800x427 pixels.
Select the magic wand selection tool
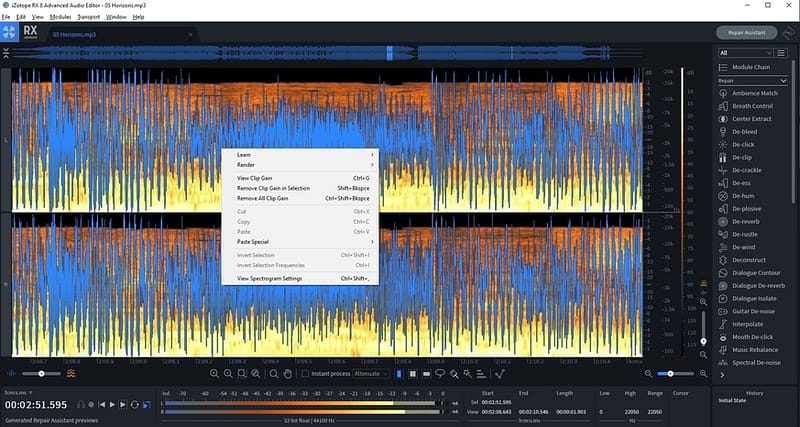pos(467,374)
